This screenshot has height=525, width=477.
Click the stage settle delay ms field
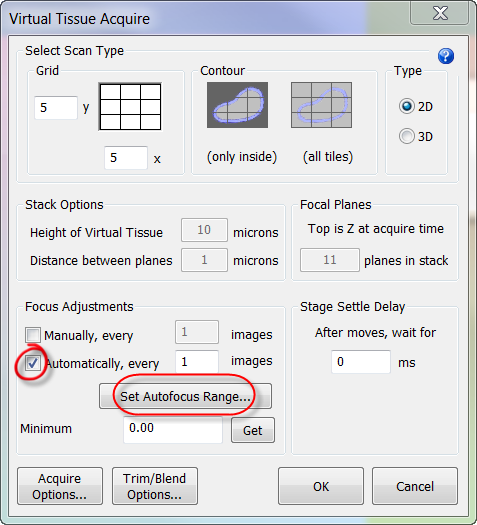pyautogui.click(x=361, y=362)
